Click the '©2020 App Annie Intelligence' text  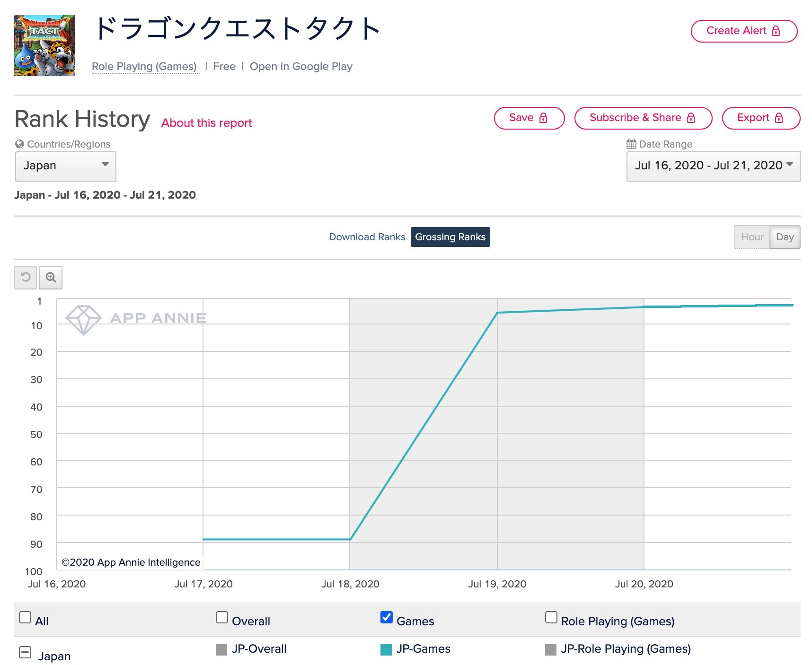[131, 562]
